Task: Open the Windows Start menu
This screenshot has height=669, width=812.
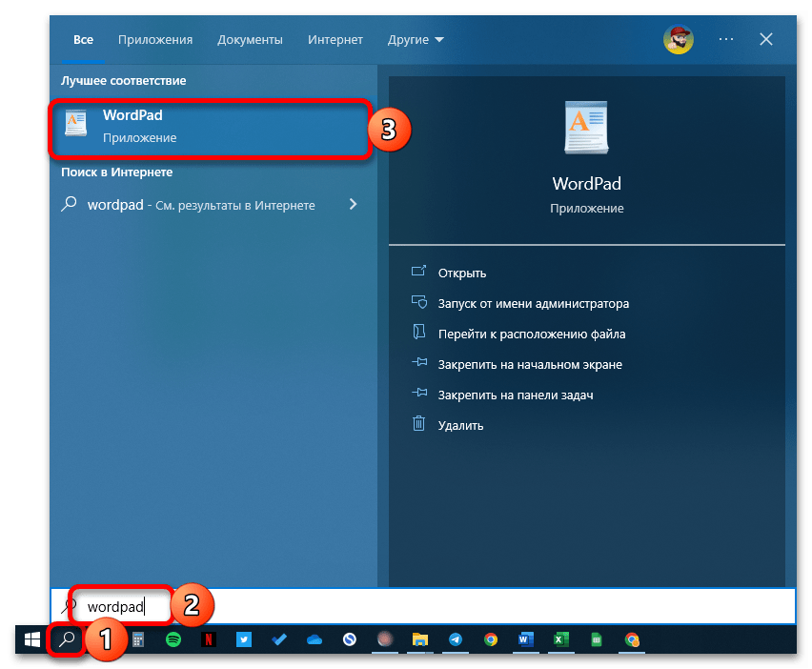Action: click(x=30, y=640)
